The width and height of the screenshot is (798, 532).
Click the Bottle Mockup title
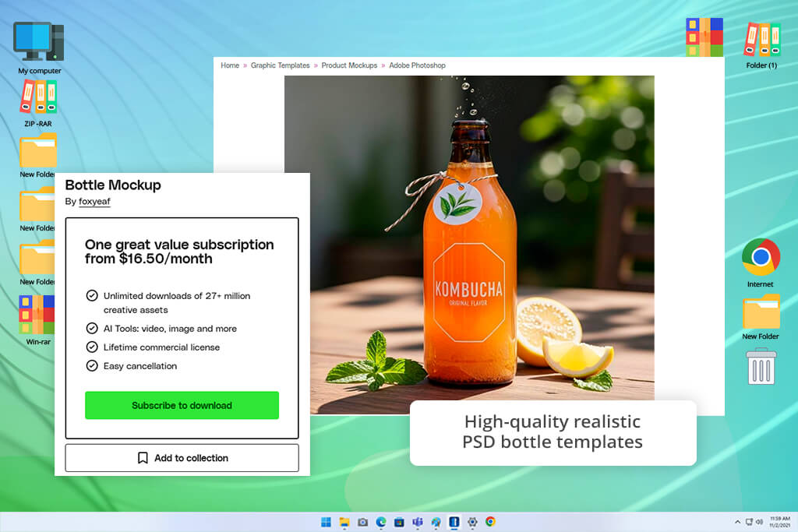[x=113, y=185]
